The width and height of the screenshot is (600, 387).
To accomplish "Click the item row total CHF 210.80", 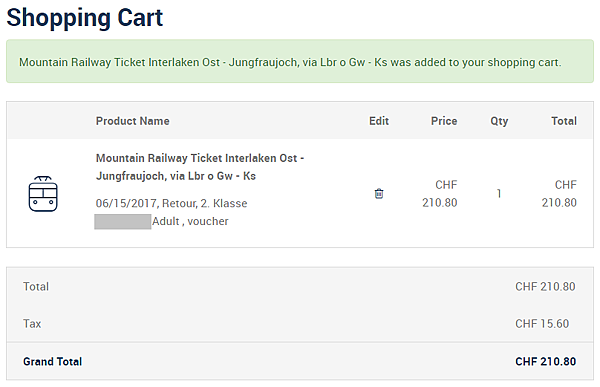I will click(559, 194).
